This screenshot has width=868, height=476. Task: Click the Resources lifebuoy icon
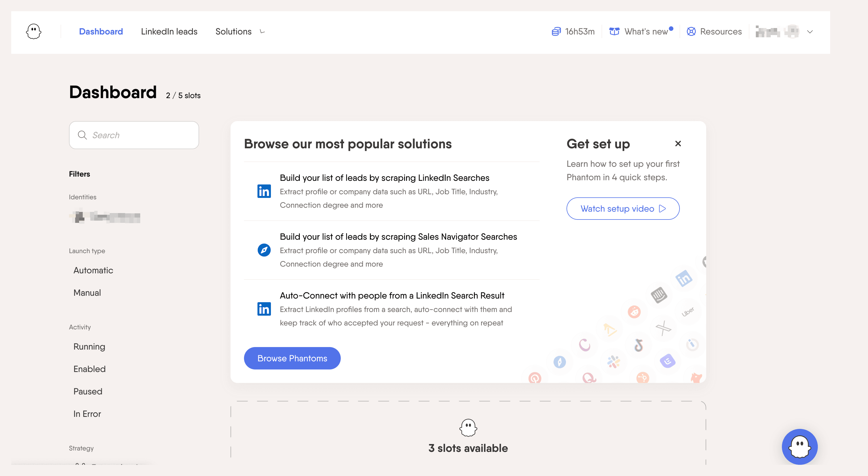[691, 32]
